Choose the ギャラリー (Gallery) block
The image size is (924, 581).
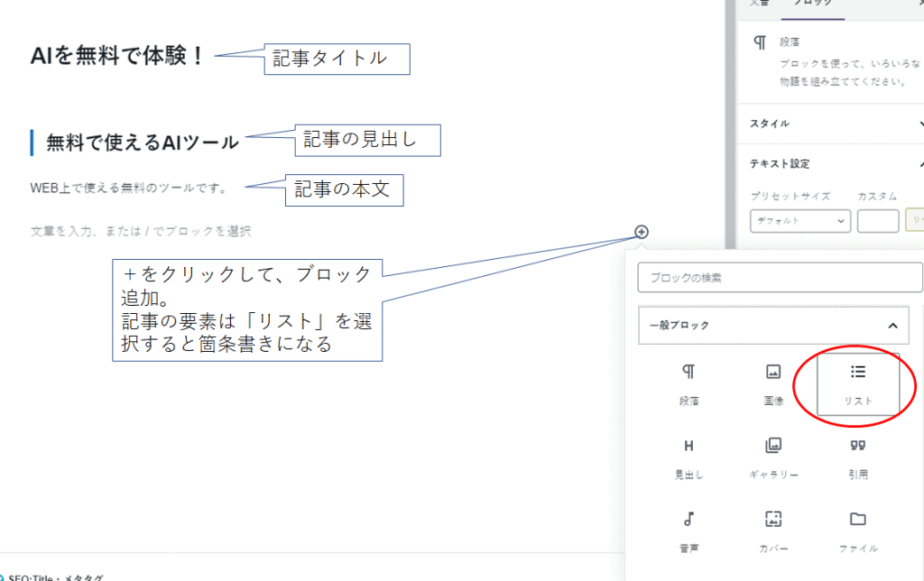point(772,457)
